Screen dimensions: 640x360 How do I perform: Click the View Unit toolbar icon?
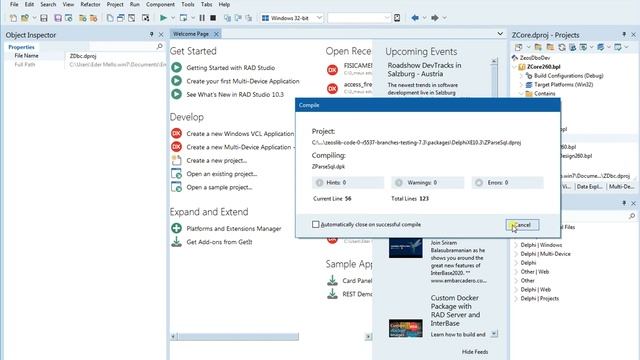[x=110, y=18]
